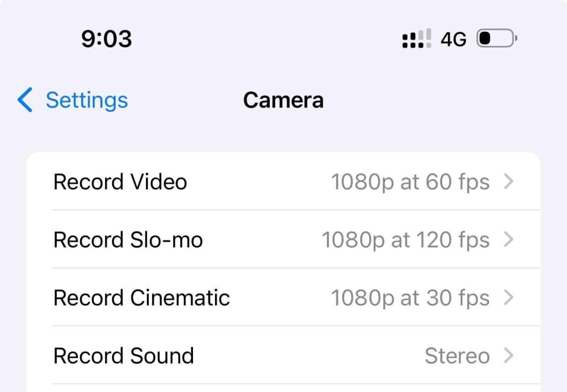Open the Record Sound option
The width and height of the screenshot is (567, 392).
tap(123, 356)
